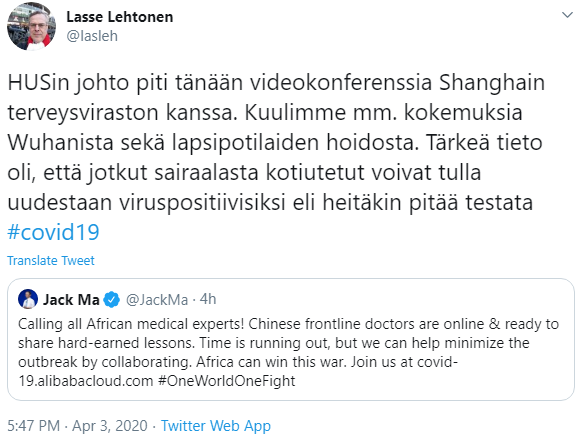Open the #covid19 hashtag

click(x=53, y=232)
